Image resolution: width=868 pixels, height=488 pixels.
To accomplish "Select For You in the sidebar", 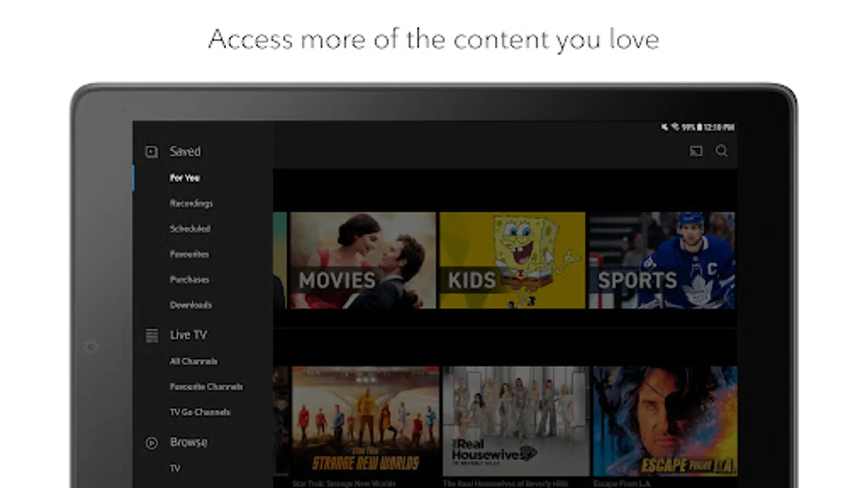I will pos(184,178).
